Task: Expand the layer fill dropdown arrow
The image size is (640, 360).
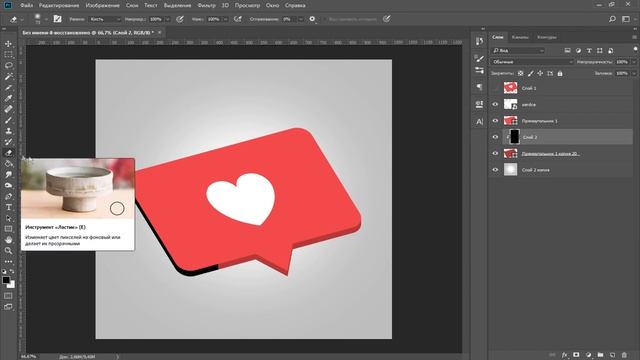Action: point(634,73)
